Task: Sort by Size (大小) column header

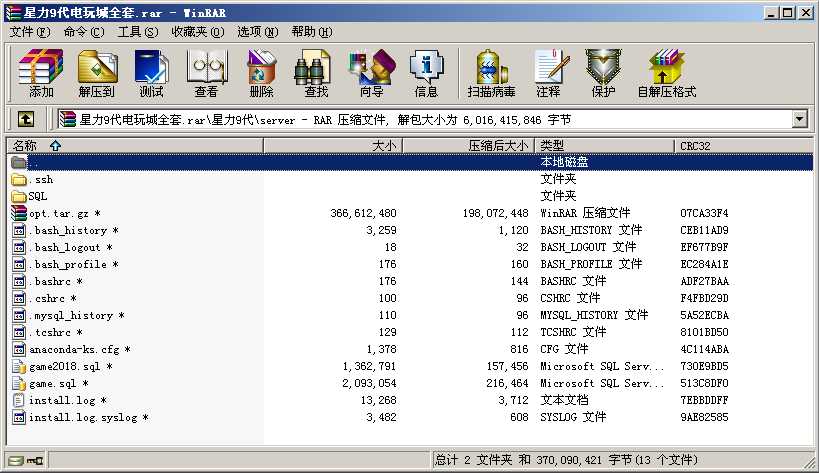Action: [x=333, y=146]
